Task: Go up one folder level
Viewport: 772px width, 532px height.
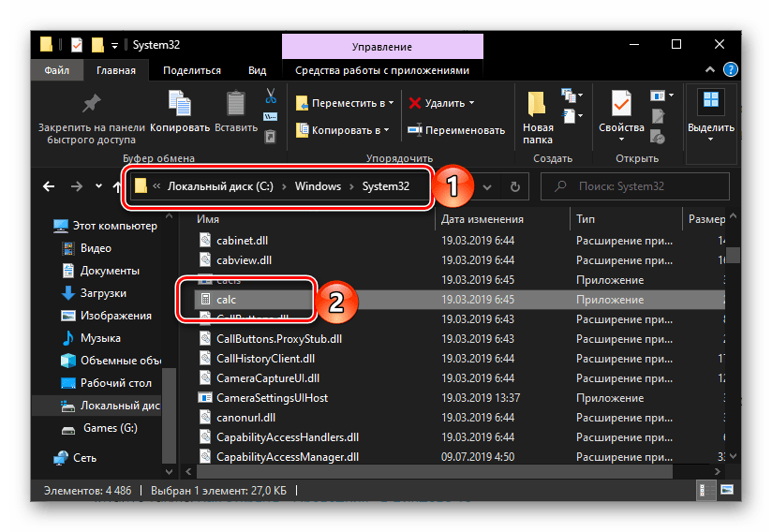Action: pyautogui.click(x=123, y=186)
